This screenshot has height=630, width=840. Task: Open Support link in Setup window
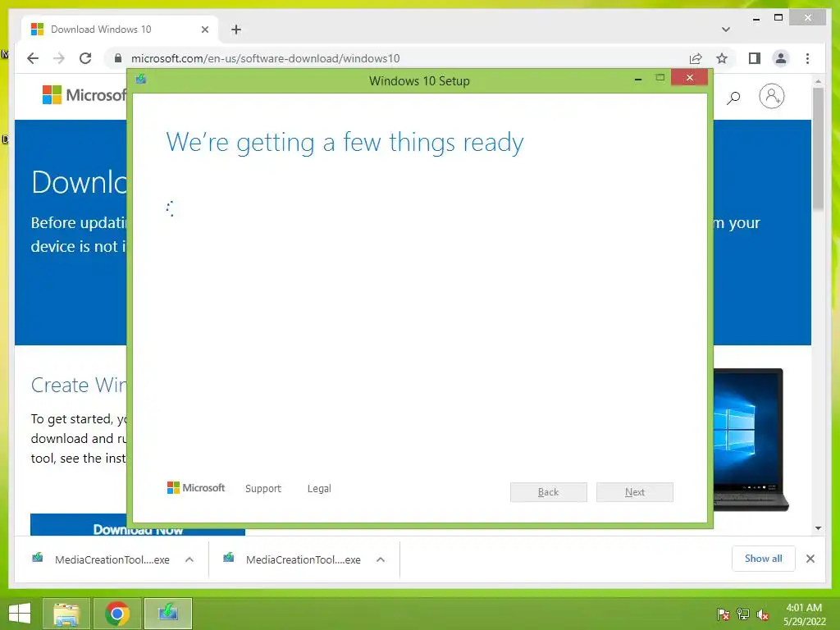(263, 489)
